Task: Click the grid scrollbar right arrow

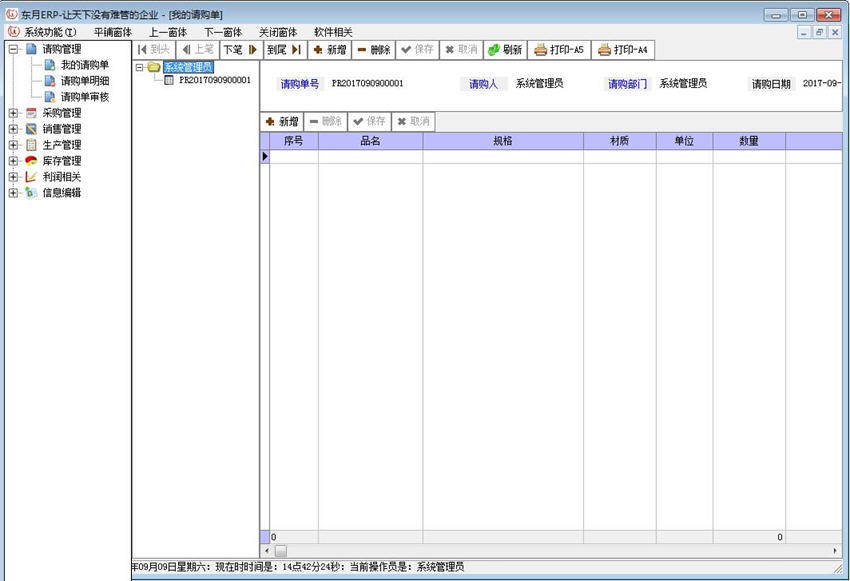Action: (x=835, y=551)
